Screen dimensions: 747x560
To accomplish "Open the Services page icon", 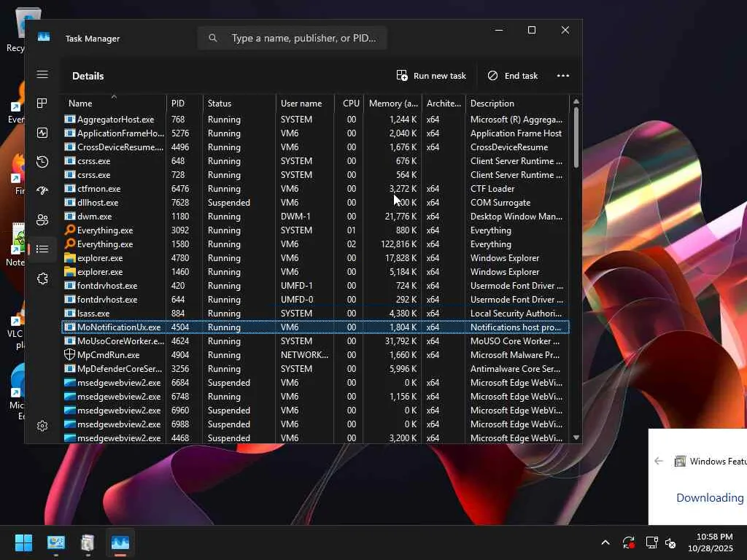I will (42, 279).
